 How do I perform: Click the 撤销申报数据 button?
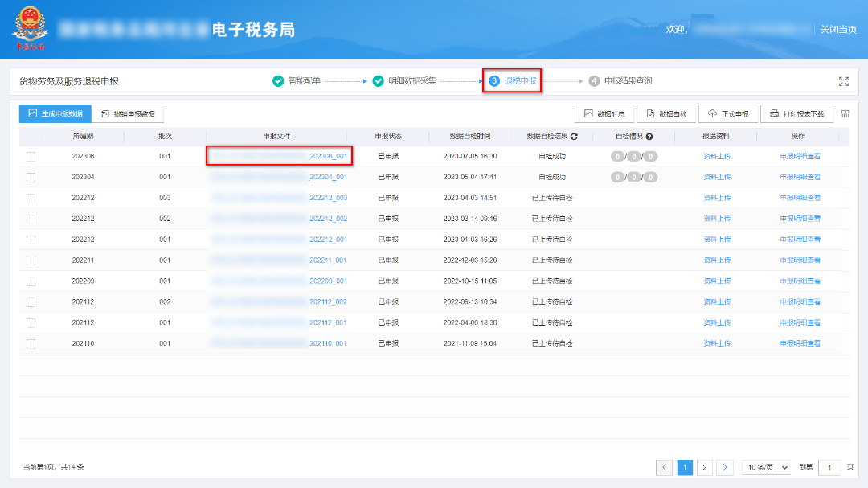click(x=127, y=113)
